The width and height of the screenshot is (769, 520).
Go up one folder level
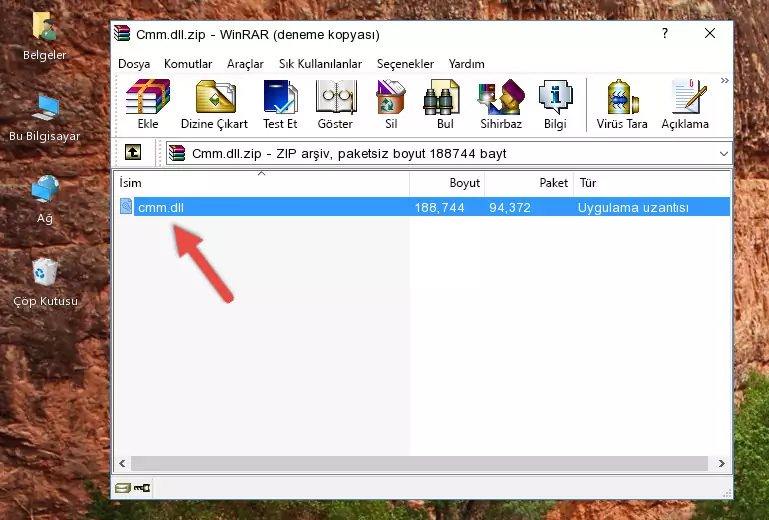(x=133, y=153)
